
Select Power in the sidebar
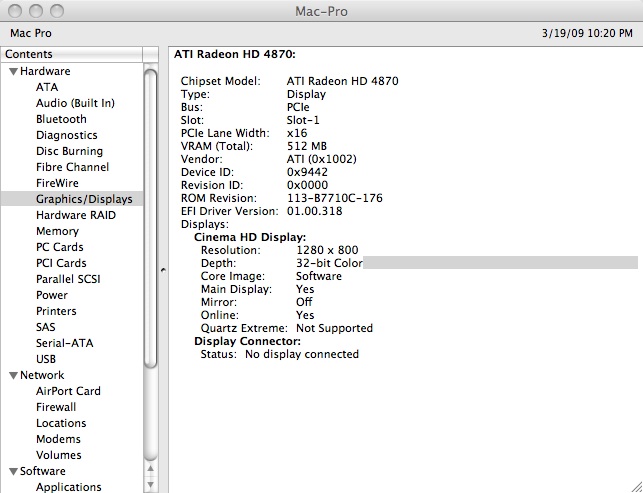pyautogui.click(x=52, y=295)
